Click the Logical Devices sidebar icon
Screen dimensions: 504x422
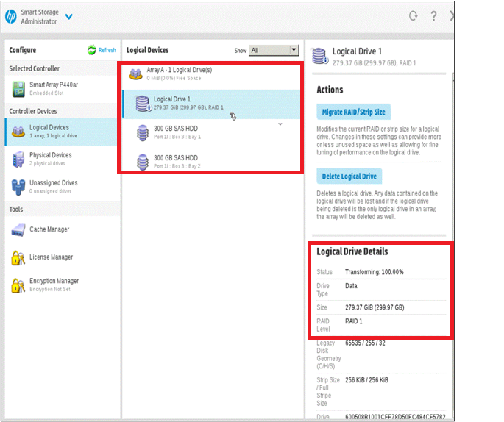(18, 132)
